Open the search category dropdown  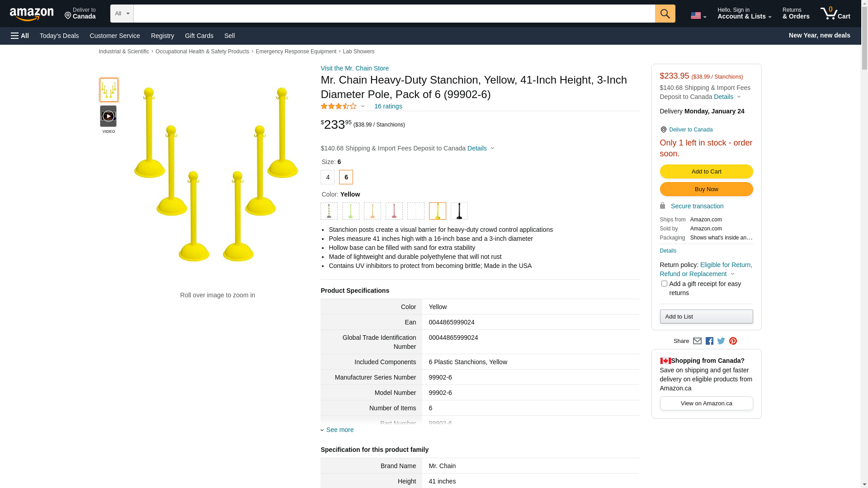pyautogui.click(x=122, y=14)
